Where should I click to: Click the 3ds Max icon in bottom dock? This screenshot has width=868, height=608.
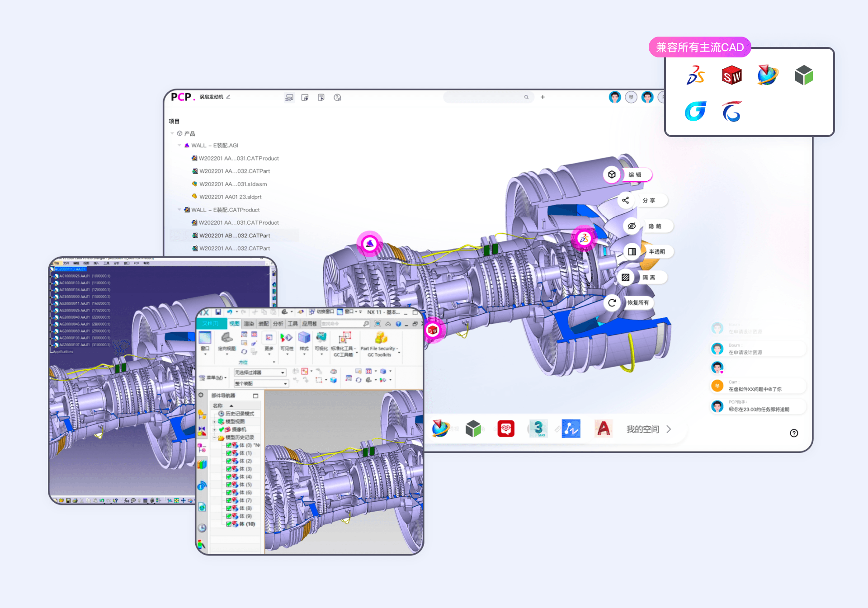click(538, 429)
